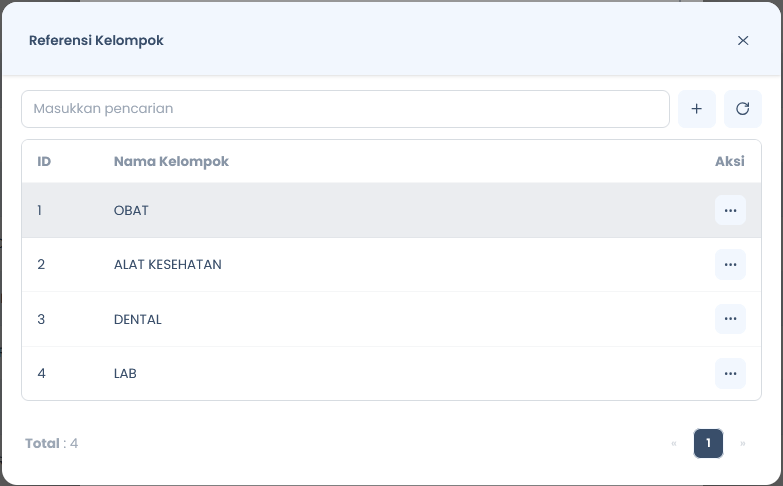Click the previous page double-arrow
Image resolution: width=783 pixels, height=486 pixels.
[674, 443]
